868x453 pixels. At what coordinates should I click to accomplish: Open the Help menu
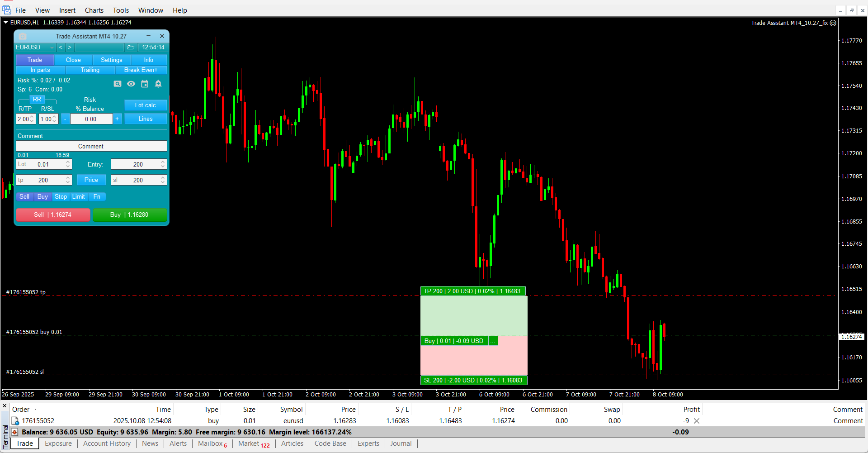click(x=179, y=10)
